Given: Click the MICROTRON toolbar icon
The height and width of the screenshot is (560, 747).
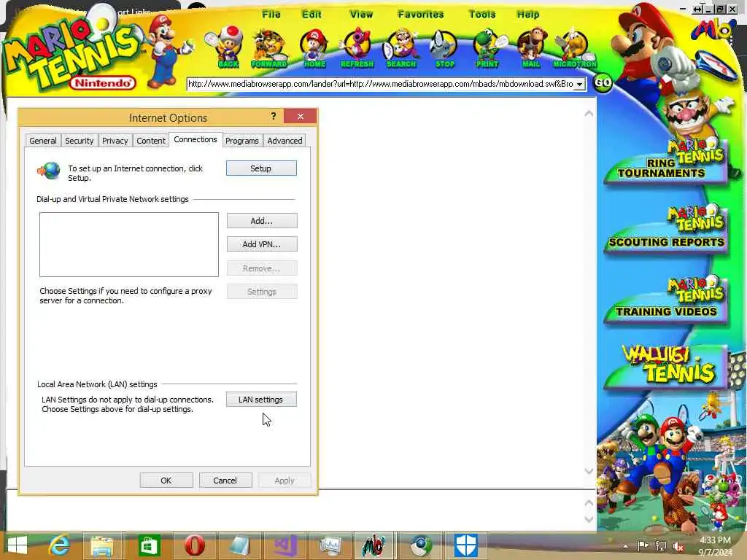Looking at the screenshot, I should [x=575, y=47].
